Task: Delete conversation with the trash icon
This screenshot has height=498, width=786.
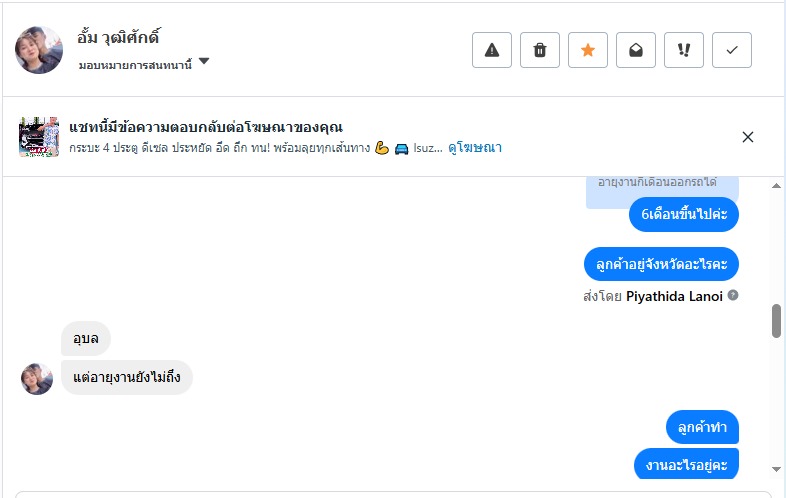Action: [540, 50]
